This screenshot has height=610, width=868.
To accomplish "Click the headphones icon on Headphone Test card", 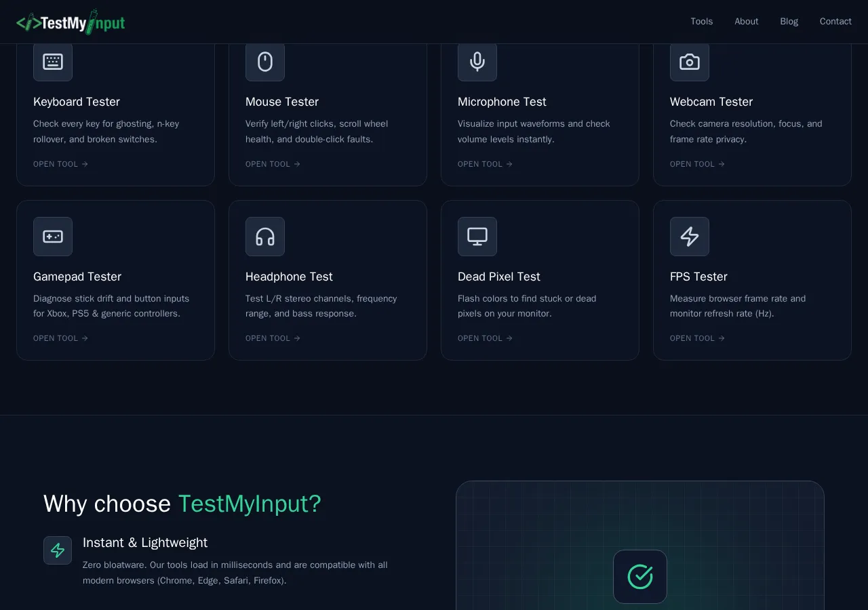I will pos(265,237).
